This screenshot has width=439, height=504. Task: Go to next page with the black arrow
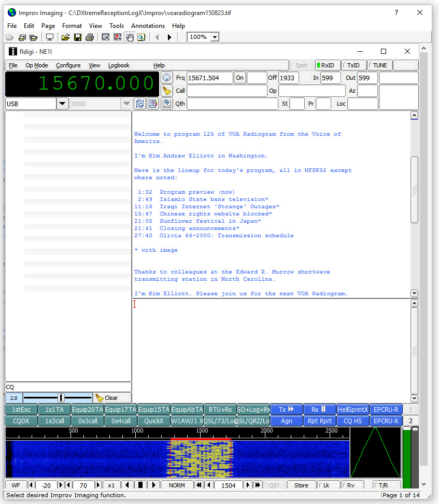[169, 37]
